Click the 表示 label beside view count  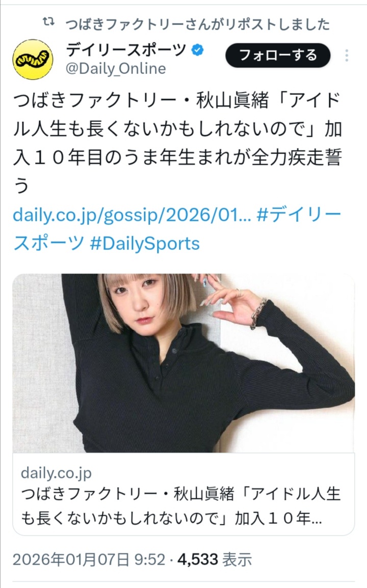[x=237, y=560]
